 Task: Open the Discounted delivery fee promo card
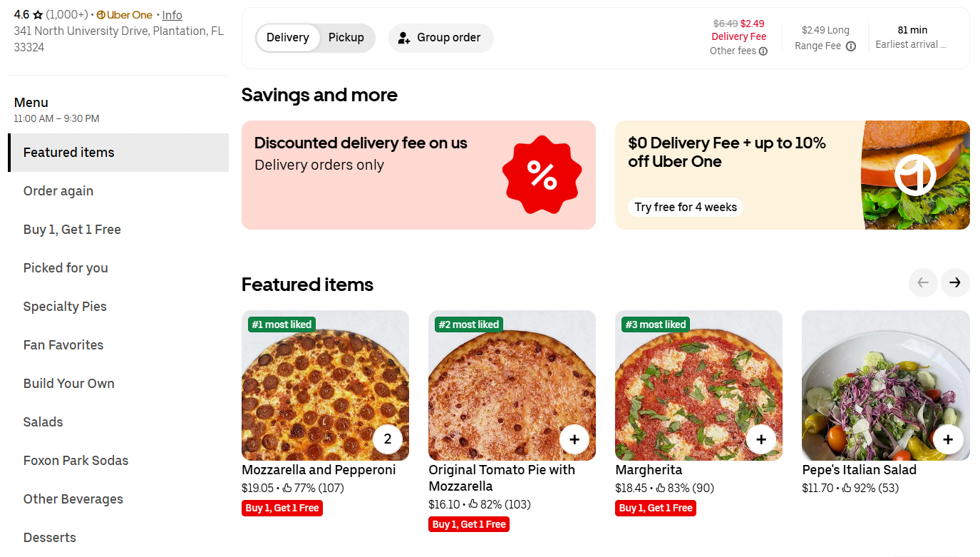coord(371,175)
